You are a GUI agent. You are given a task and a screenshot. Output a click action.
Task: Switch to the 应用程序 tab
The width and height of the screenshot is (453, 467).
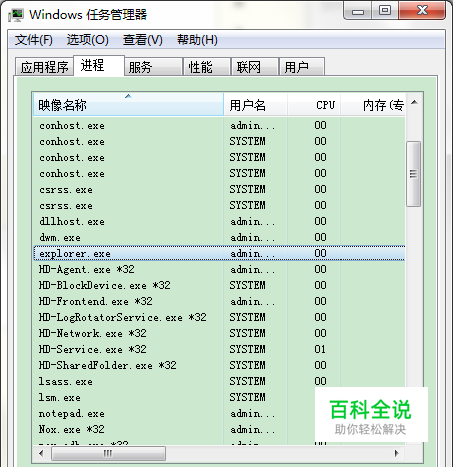[x=44, y=67]
